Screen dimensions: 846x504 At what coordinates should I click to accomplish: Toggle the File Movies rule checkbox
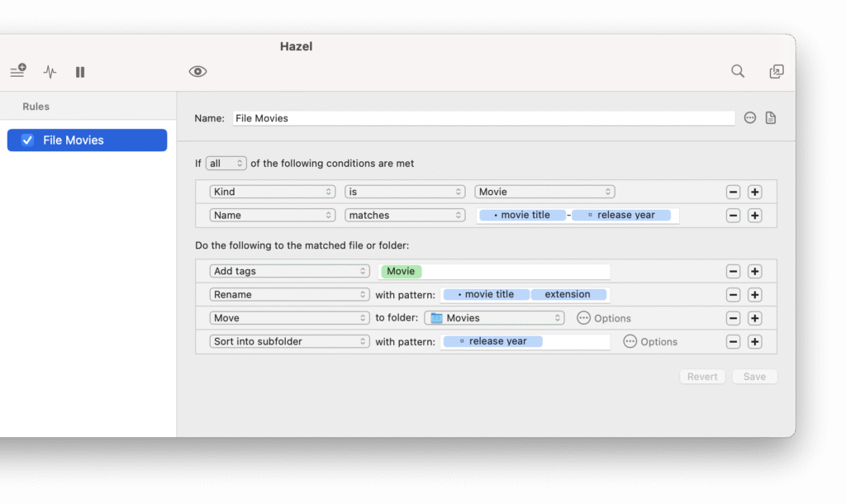pyautogui.click(x=27, y=140)
